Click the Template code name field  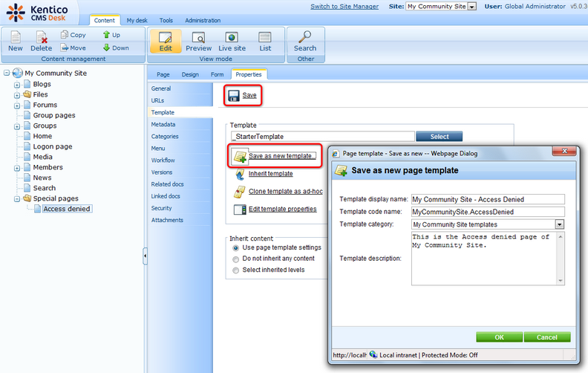[x=488, y=212]
